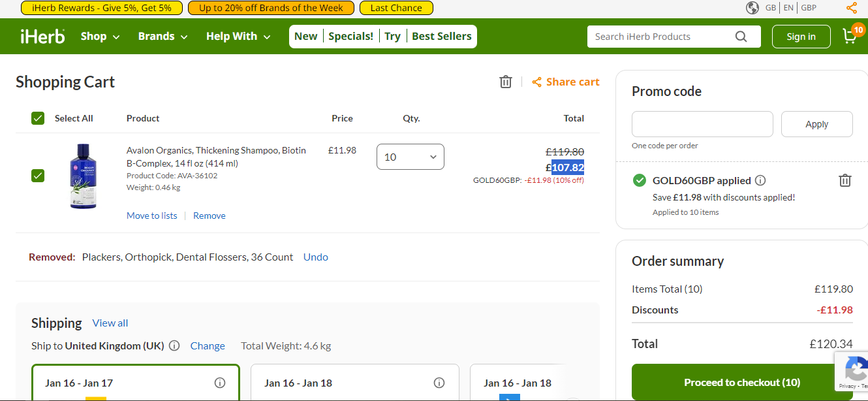
Task: Expand the Brands menu
Action: (x=163, y=37)
